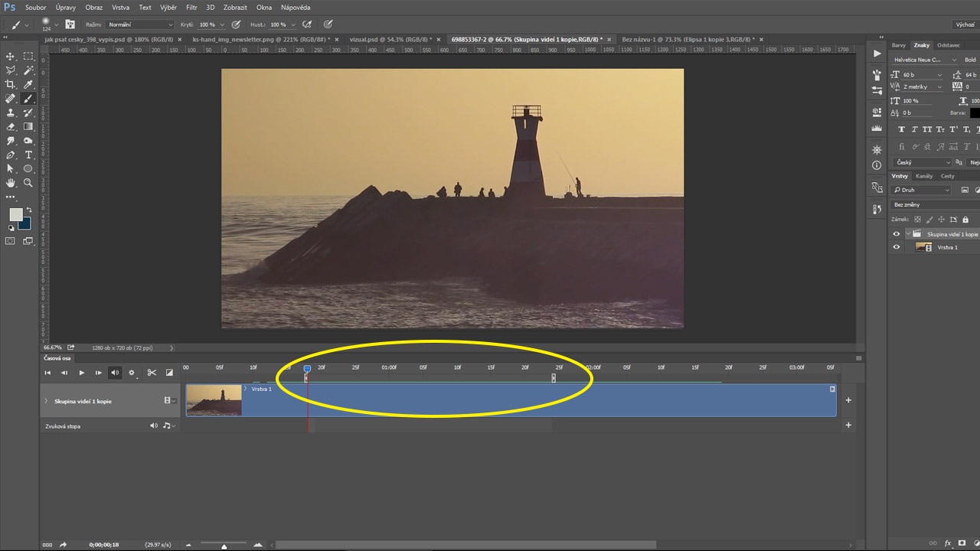This screenshot has width=980, height=551.
Task: Click the foreground color swatch
Action: (15, 215)
